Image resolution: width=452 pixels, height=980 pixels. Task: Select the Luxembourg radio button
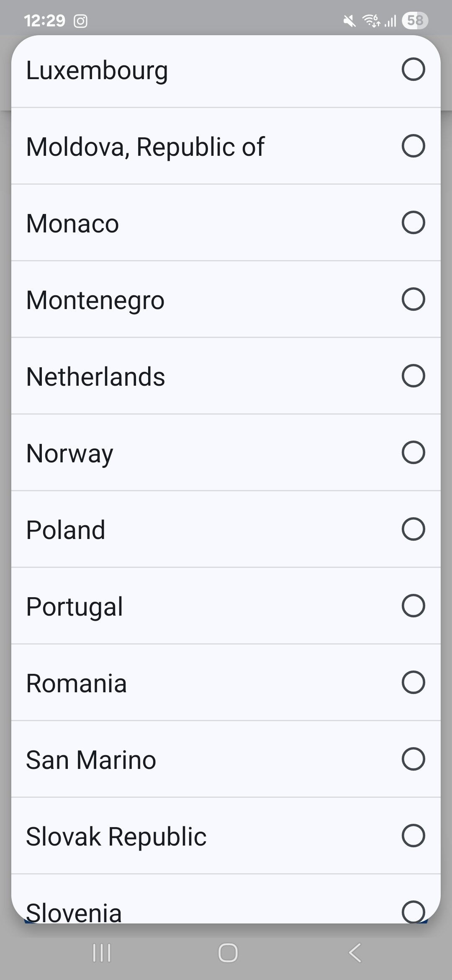tap(413, 69)
